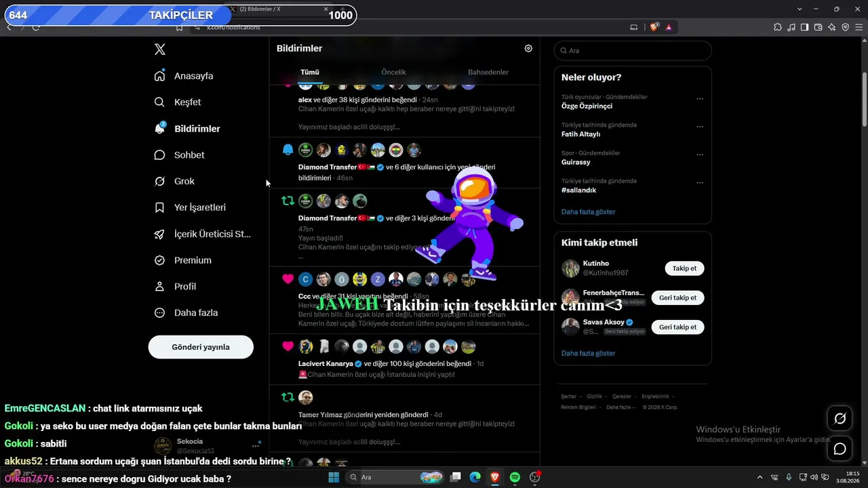
Task: Open the Grok floating button
Action: (x=840, y=419)
